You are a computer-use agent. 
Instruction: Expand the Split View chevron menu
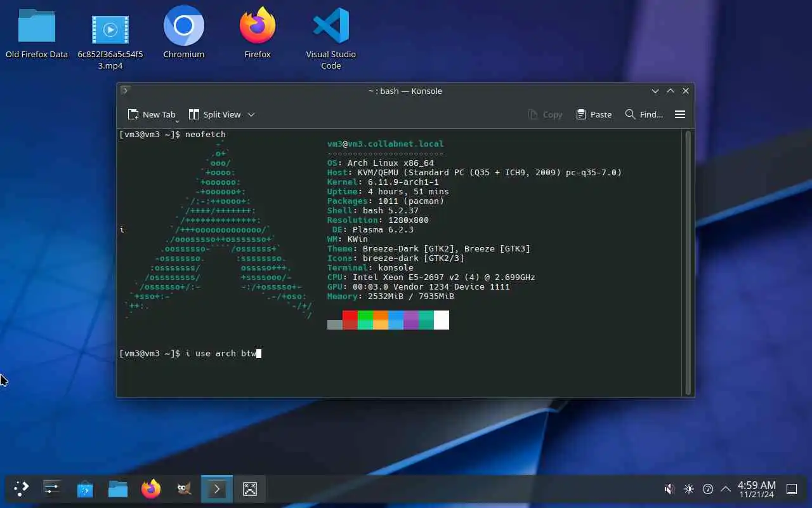tap(251, 115)
